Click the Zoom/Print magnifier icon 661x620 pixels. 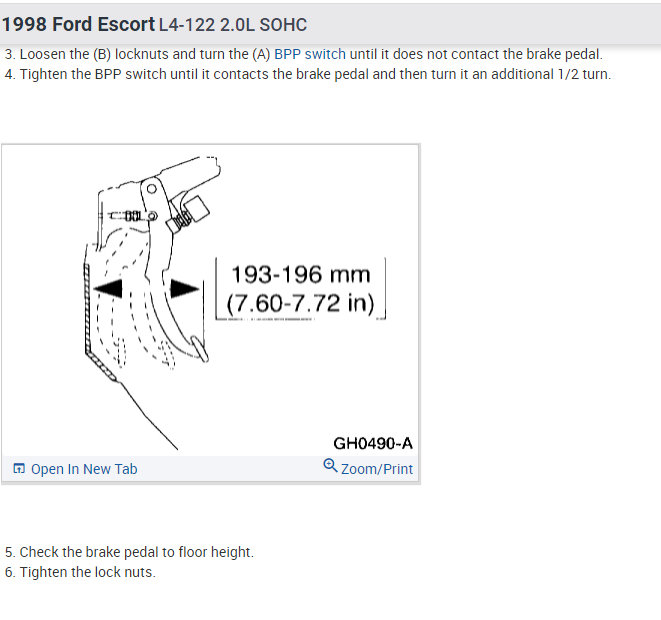click(x=330, y=466)
